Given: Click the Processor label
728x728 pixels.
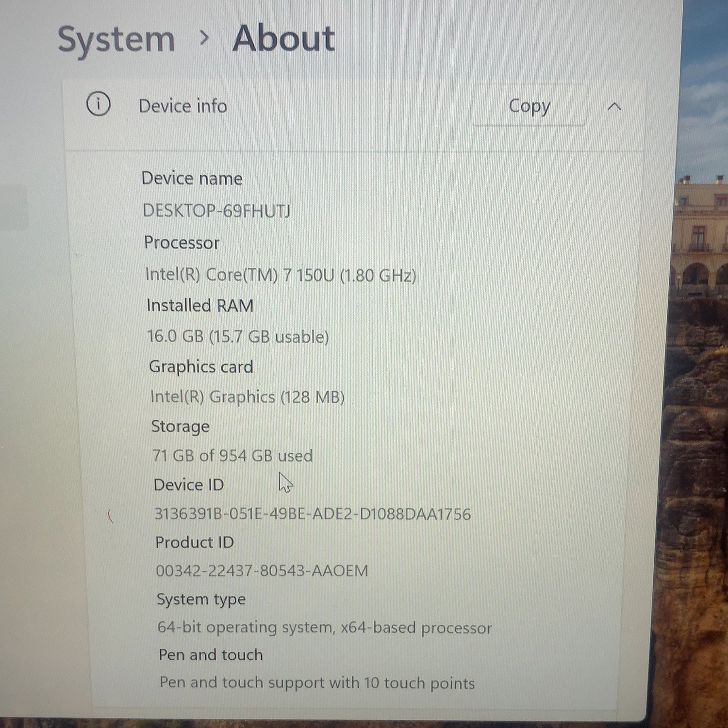Looking at the screenshot, I should point(182,242).
